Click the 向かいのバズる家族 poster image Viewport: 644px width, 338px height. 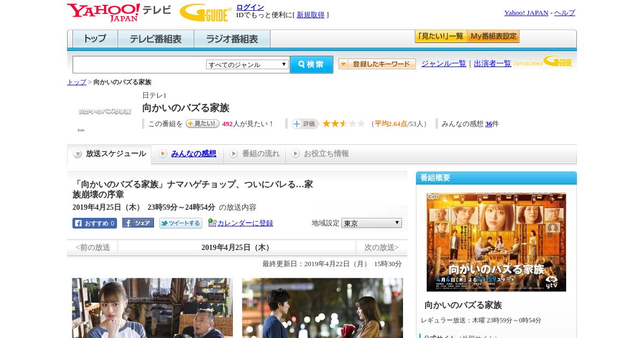click(496, 242)
